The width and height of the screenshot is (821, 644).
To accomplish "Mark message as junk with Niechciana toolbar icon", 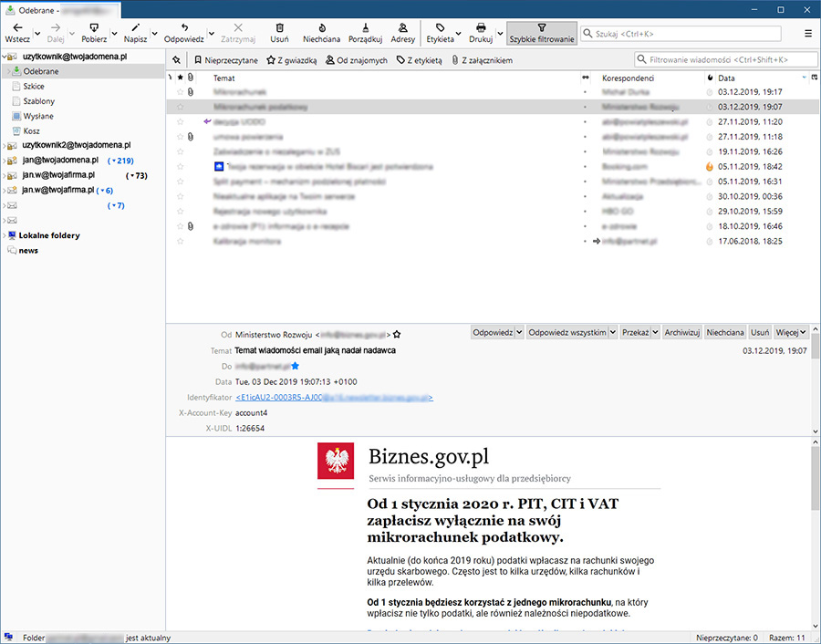I will (x=321, y=28).
